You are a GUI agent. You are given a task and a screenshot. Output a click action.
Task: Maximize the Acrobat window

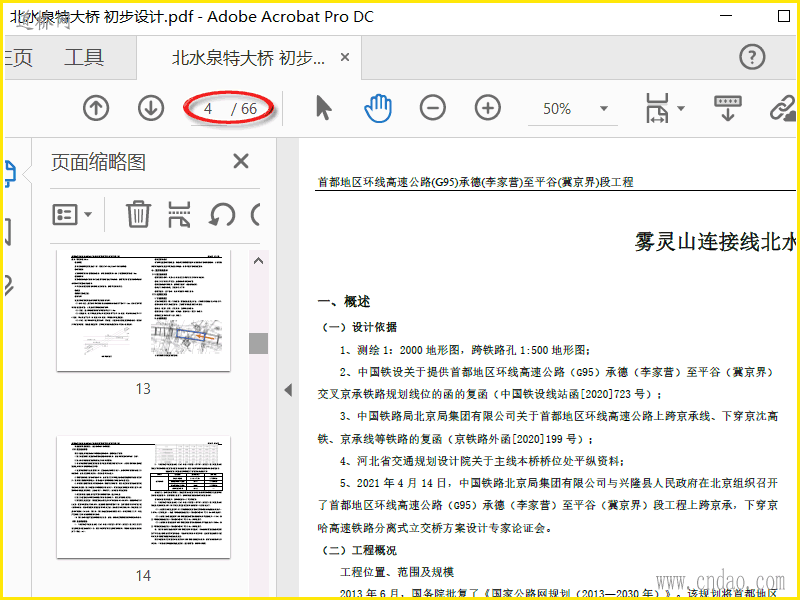coord(784,16)
